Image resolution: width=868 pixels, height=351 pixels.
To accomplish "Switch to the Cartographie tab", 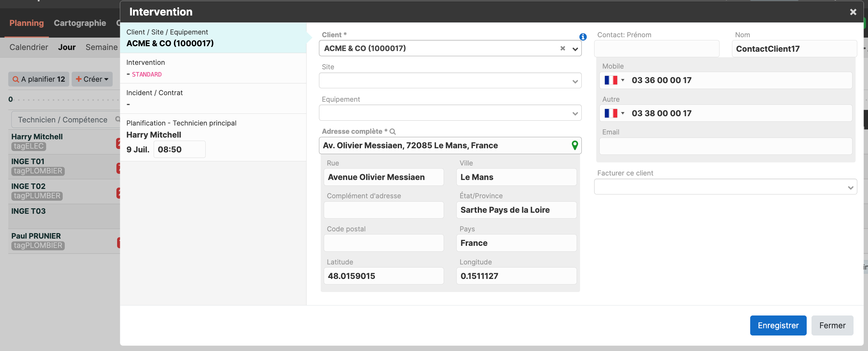I will click(80, 23).
